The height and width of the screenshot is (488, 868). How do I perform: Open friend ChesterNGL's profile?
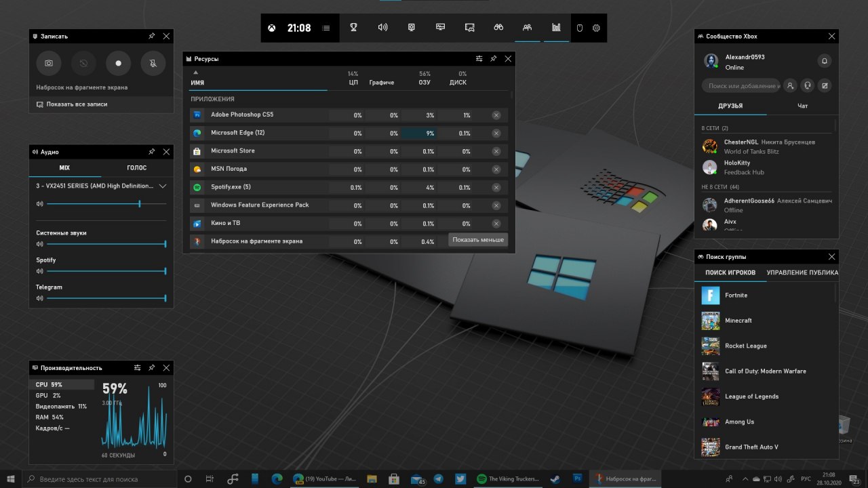(766, 146)
